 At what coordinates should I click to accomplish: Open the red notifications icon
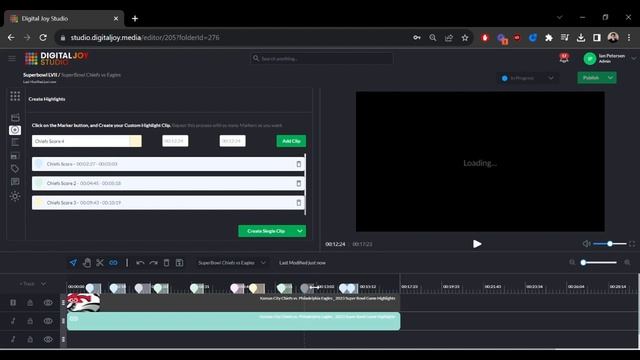(564, 58)
